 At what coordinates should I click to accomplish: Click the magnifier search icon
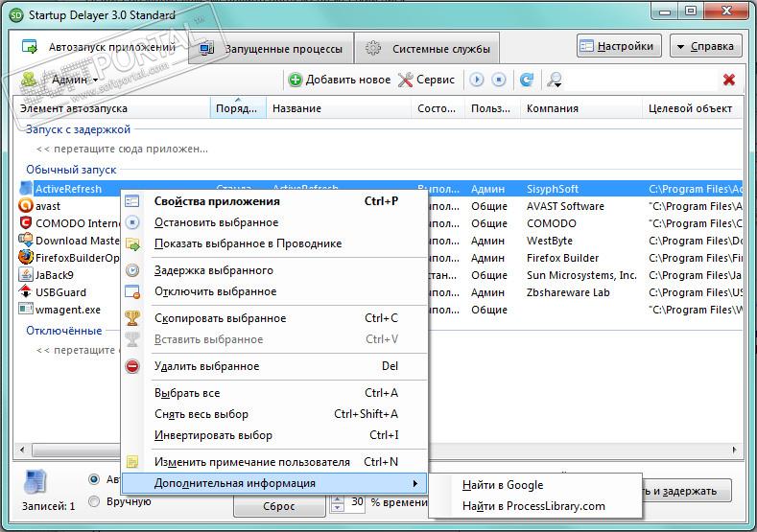tap(554, 80)
